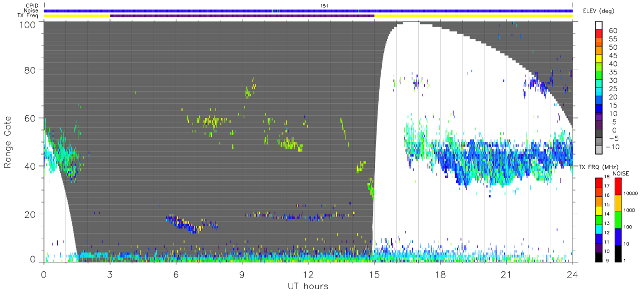Click the red top segment of ELEV colorbar
This screenshot has height=297, width=644.
599,35
